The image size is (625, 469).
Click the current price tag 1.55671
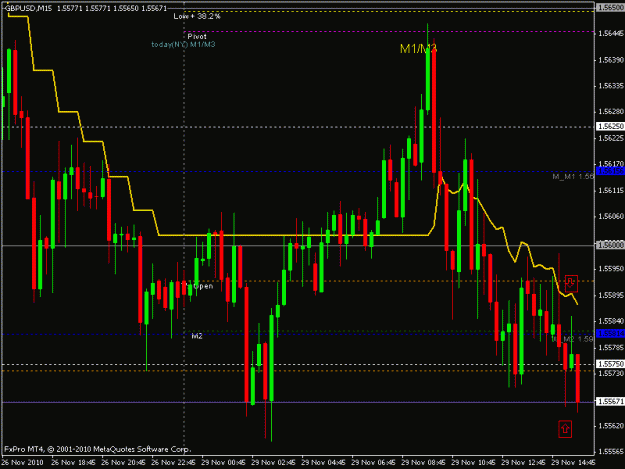click(x=610, y=402)
